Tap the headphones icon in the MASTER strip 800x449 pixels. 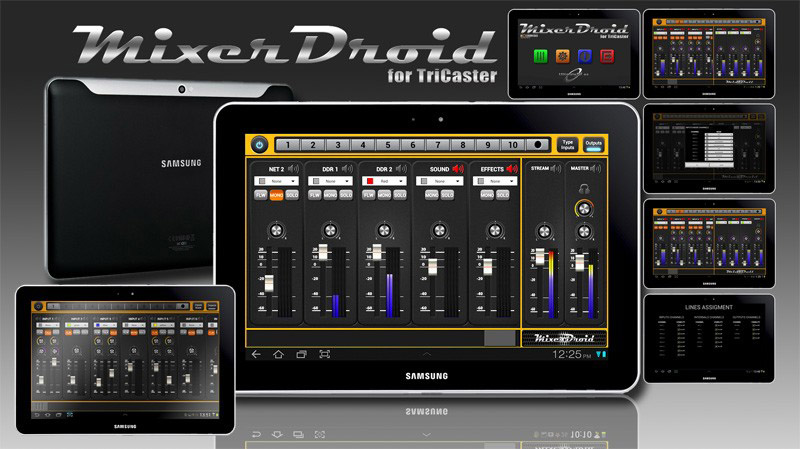click(584, 189)
